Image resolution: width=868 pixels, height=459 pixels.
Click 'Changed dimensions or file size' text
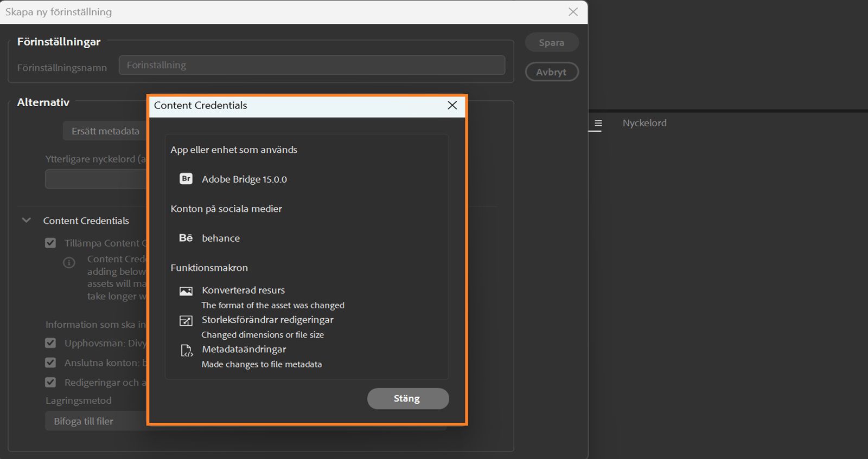pos(263,335)
